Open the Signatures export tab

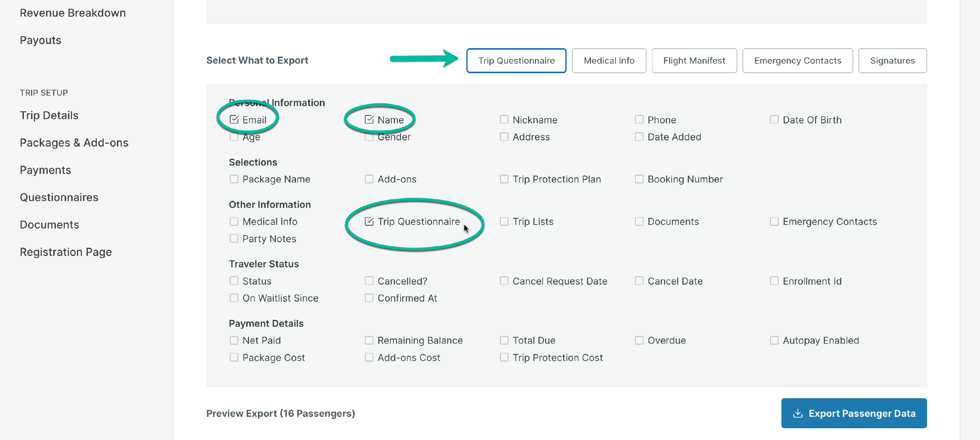click(892, 60)
